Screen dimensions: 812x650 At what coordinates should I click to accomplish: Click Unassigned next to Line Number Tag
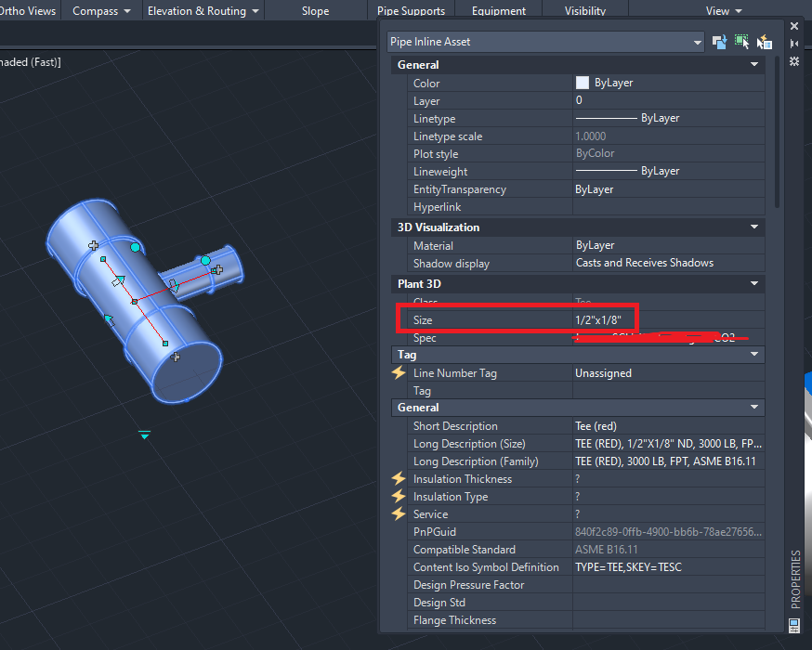605,372
